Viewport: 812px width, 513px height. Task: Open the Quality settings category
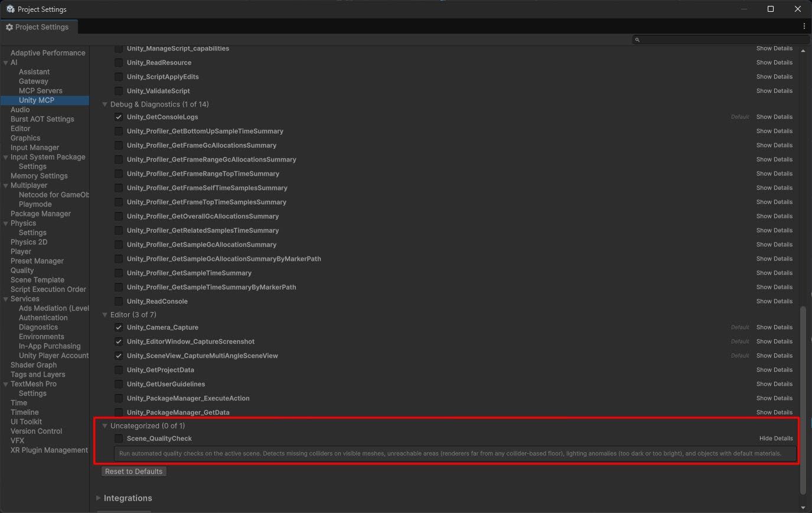point(22,271)
